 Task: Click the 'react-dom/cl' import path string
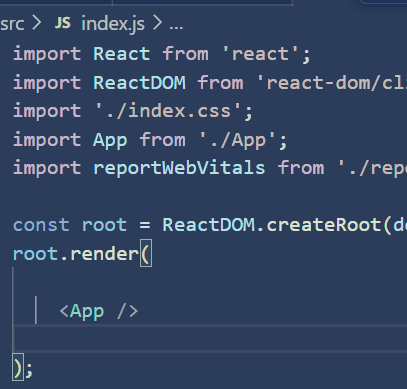(x=332, y=82)
